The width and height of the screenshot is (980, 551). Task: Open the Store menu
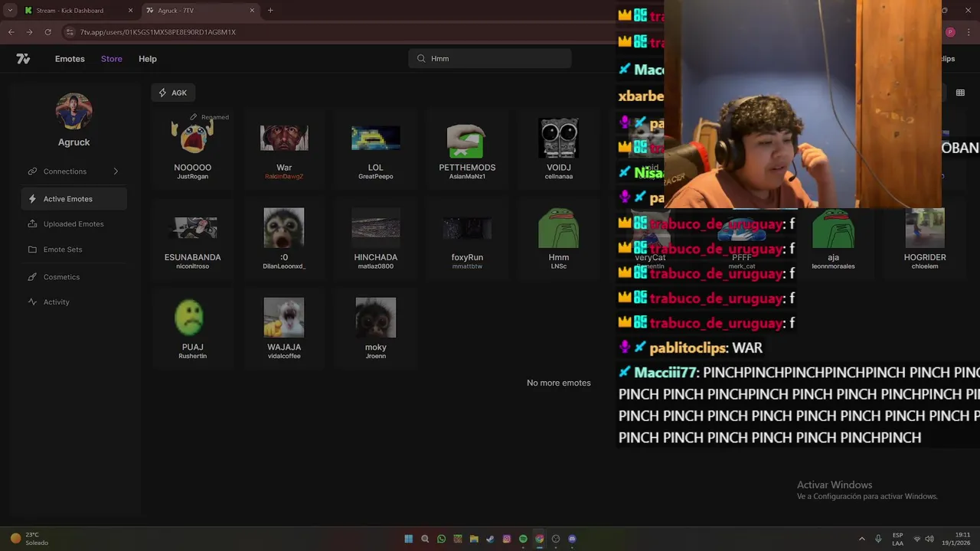[x=112, y=59]
